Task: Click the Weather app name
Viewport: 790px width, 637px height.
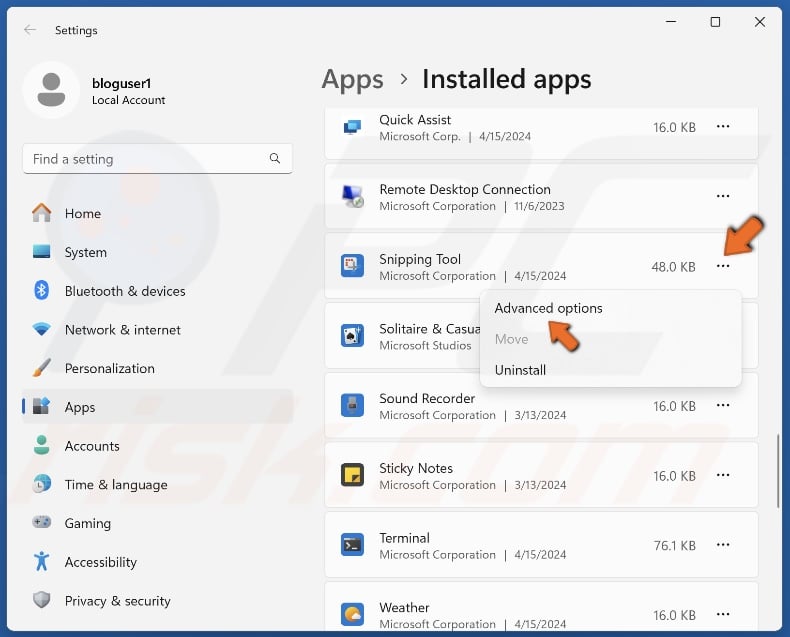Action: tap(404, 607)
